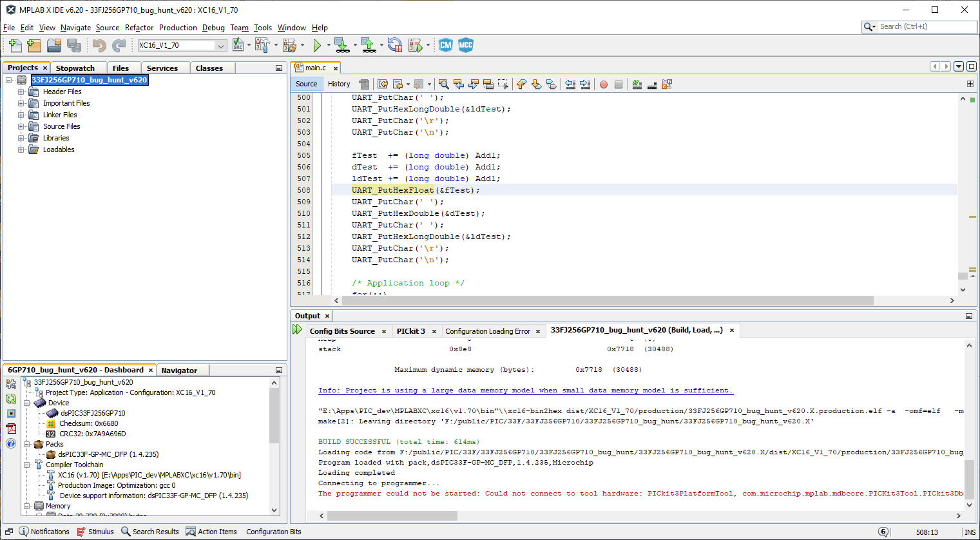The width and height of the screenshot is (980, 540).
Task: Open the MPLAB Code Configurator (MCC) icon
Action: 466,45
